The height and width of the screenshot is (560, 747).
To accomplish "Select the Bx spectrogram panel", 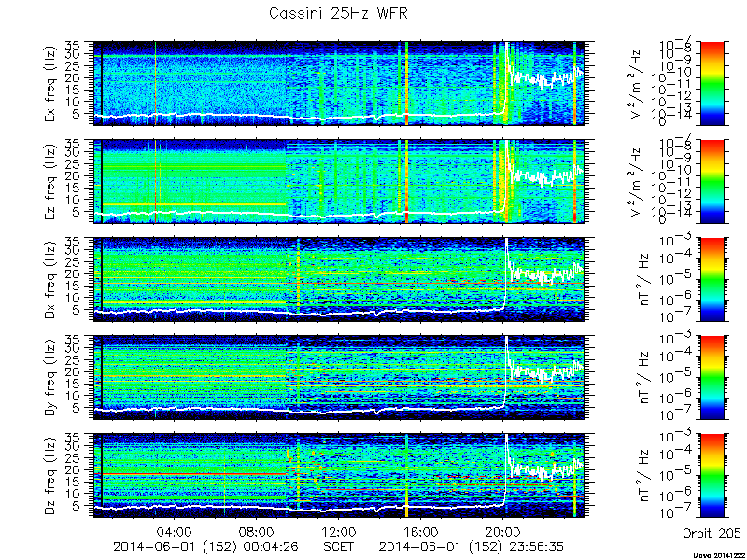I will [x=338, y=279].
